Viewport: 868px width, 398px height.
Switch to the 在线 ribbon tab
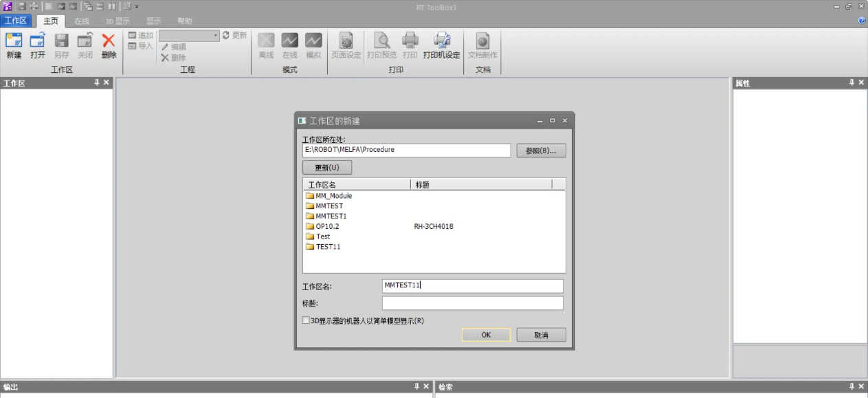pyautogui.click(x=82, y=21)
